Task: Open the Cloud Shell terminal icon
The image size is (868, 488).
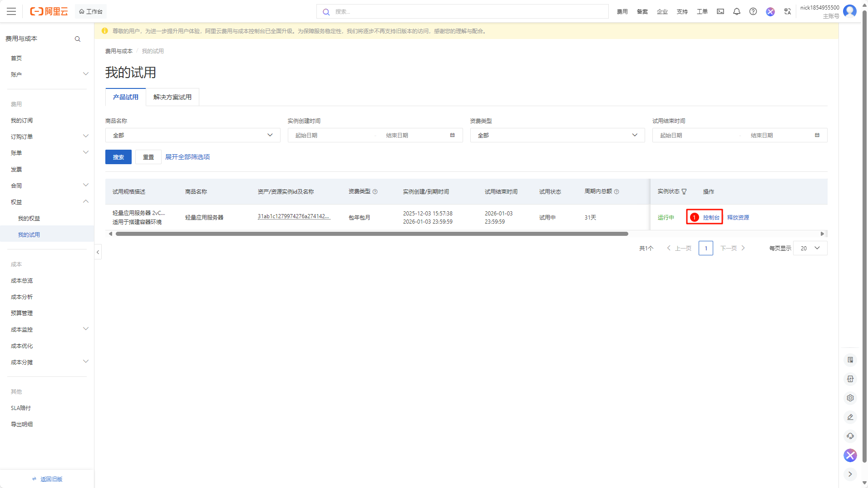Action: pyautogui.click(x=720, y=11)
